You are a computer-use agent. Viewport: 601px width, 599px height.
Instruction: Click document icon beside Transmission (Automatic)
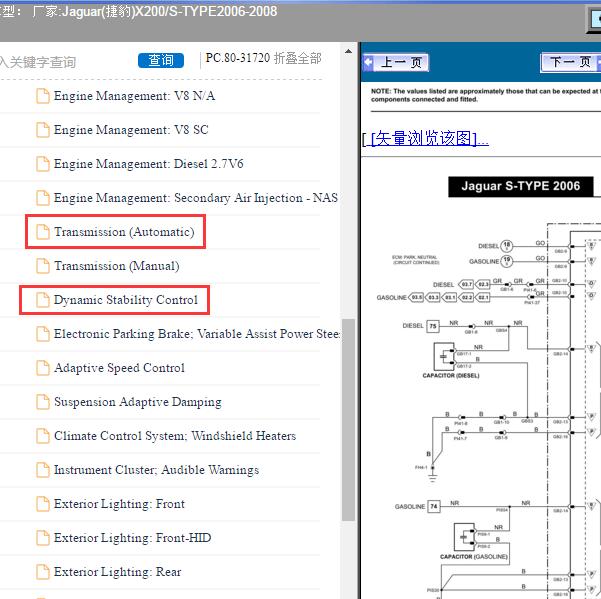click(43, 232)
